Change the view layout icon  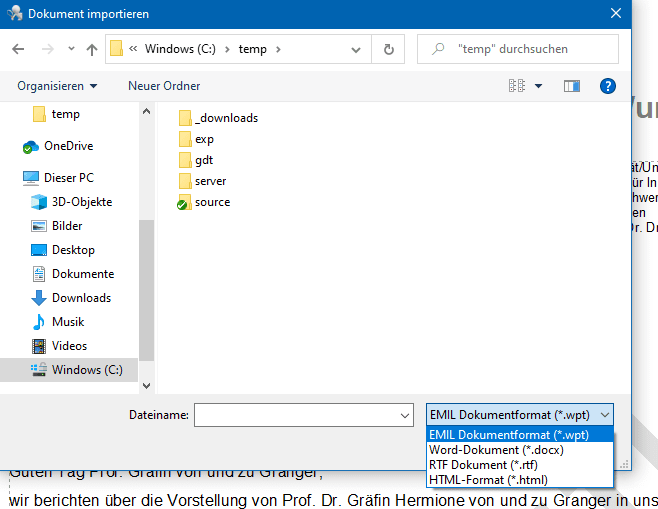(517, 86)
